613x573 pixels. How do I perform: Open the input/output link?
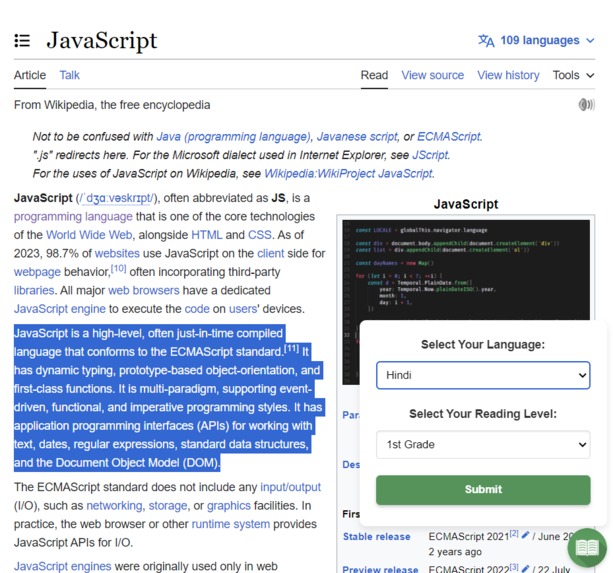tap(290, 487)
